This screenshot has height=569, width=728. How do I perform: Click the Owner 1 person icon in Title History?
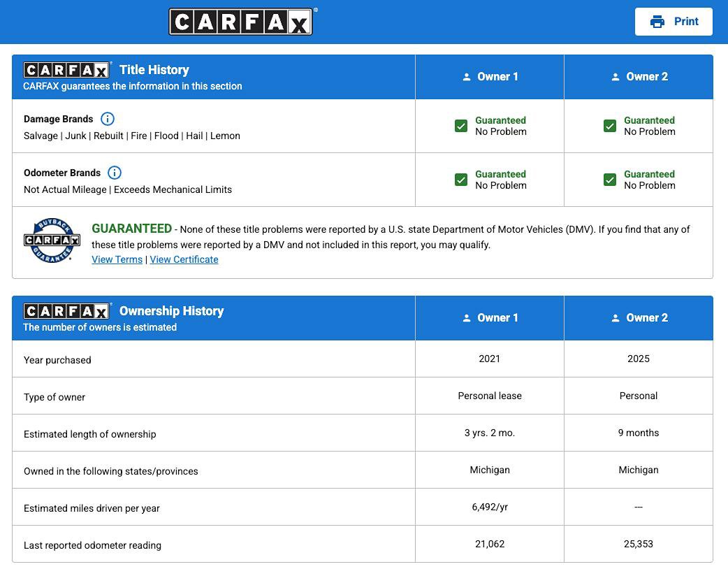pyautogui.click(x=467, y=77)
